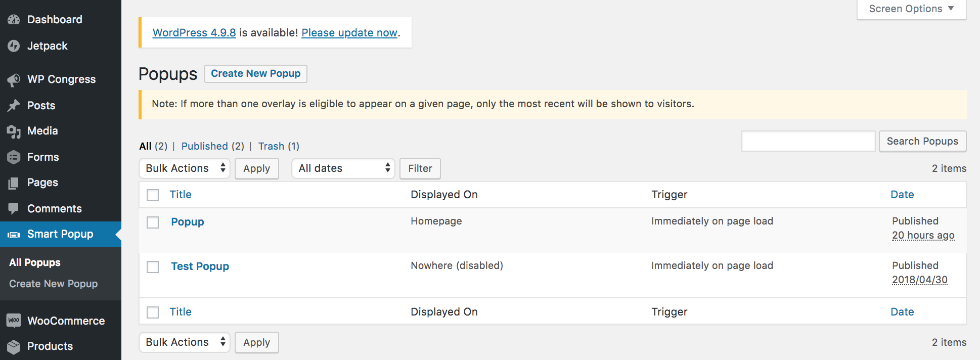Sort by Date column header
This screenshot has width=980, height=360.
click(x=902, y=195)
